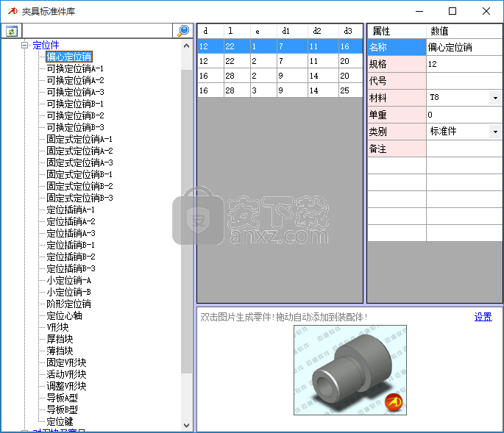
Task: Click the 单重 value cell showing 0
Action: coord(464,115)
